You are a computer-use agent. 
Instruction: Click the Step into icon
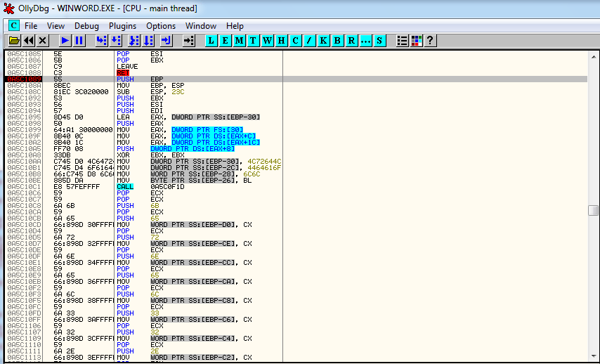101,40
